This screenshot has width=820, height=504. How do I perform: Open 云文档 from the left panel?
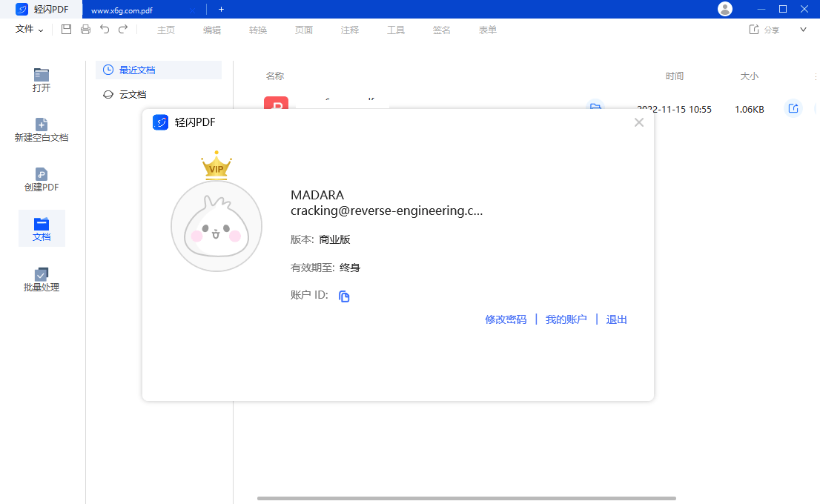pos(132,94)
